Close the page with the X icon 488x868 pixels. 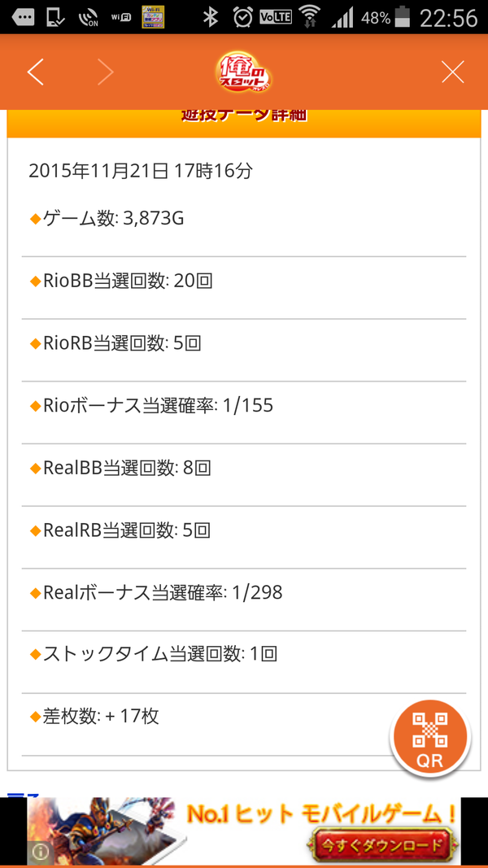[452, 72]
